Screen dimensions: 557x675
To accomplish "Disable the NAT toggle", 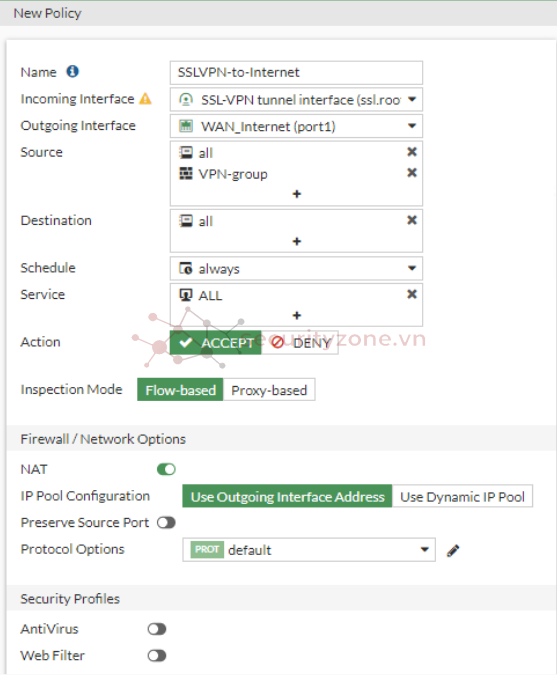I will [166, 469].
